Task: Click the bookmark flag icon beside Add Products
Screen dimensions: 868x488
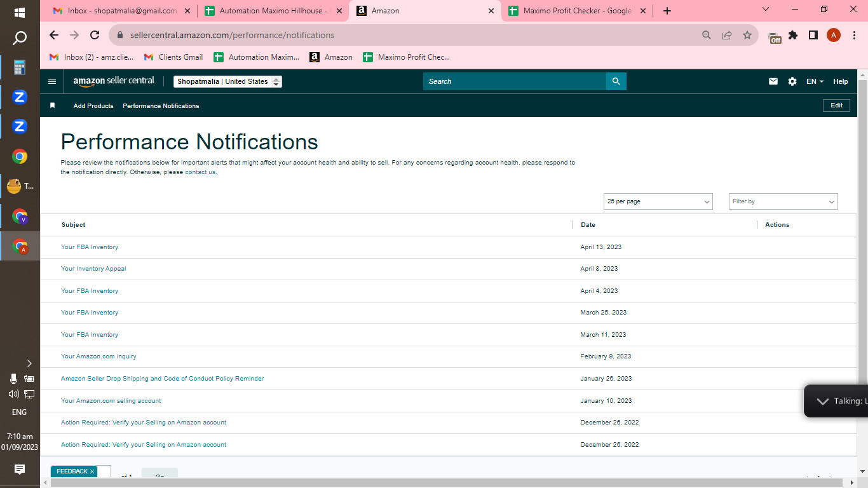Action: (x=53, y=105)
